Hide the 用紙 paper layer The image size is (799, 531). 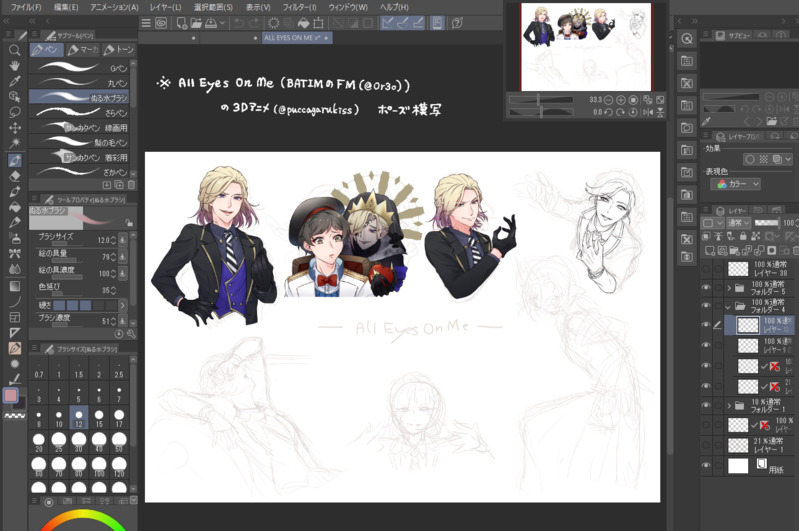(706, 465)
